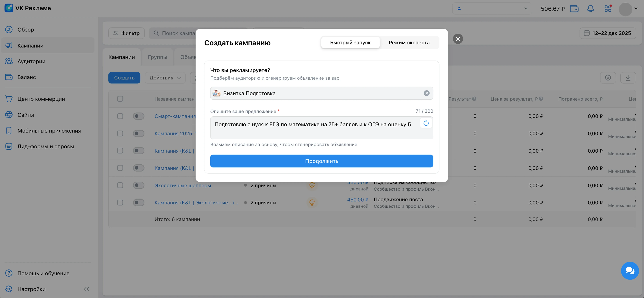Download statistics with the export icon
Viewport: 644px width, 298px height.
pos(628,78)
